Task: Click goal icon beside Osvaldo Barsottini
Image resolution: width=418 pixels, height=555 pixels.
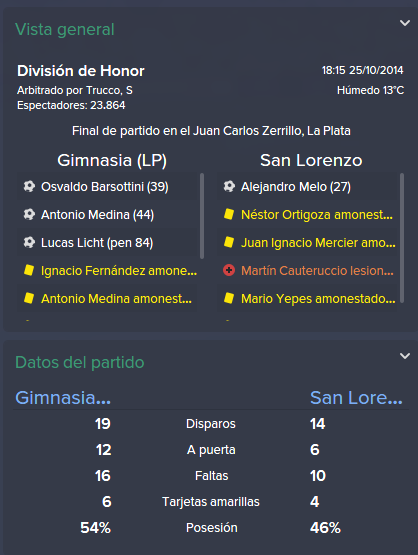Action: pyautogui.click(x=29, y=186)
